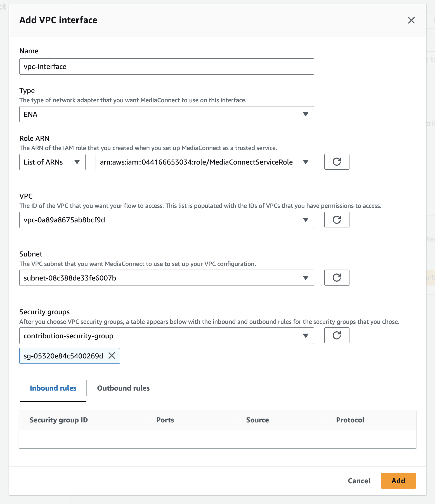Refresh the Security groups list

tap(337, 335)
